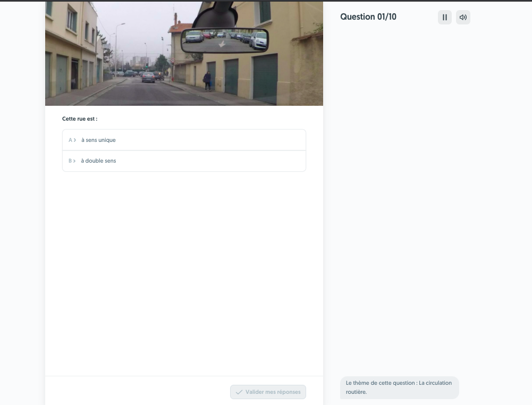Click the loudspeaker button at top right
The image size is (532, 405).
point(462,17)
